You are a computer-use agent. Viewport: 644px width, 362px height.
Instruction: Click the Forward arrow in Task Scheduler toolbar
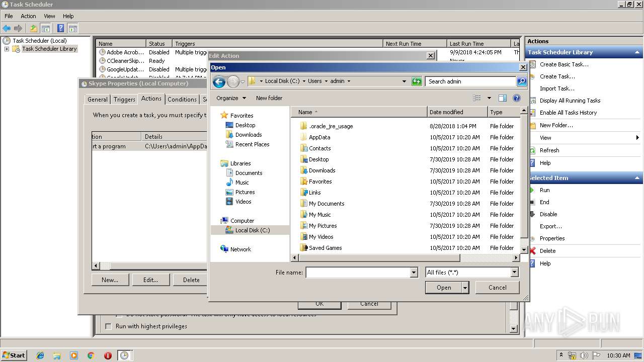point(18,29)
